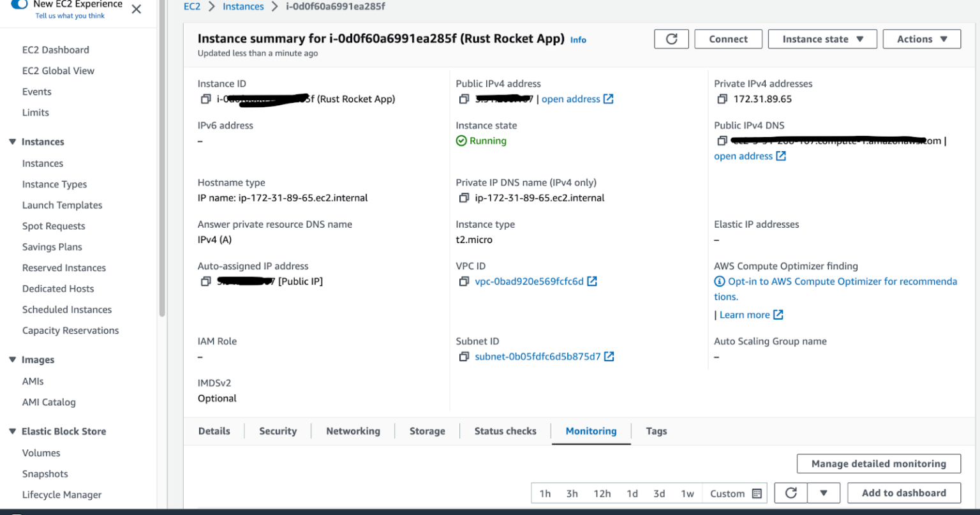Refresh the instance summary
The width and height of the screenshot is (980, 515).
[x=671, y=39]
